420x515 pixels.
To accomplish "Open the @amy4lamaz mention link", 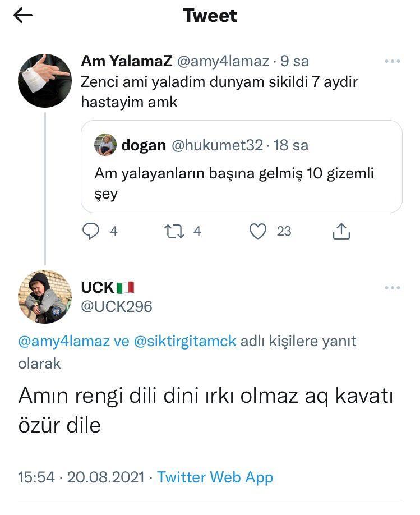I will coord(64,341).
